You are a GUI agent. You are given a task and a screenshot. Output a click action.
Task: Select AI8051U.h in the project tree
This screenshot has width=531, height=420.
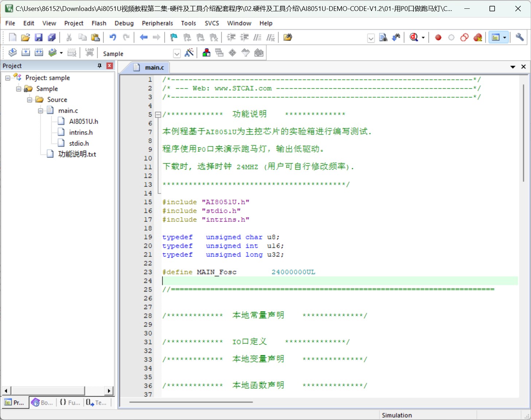click(83, 121)
